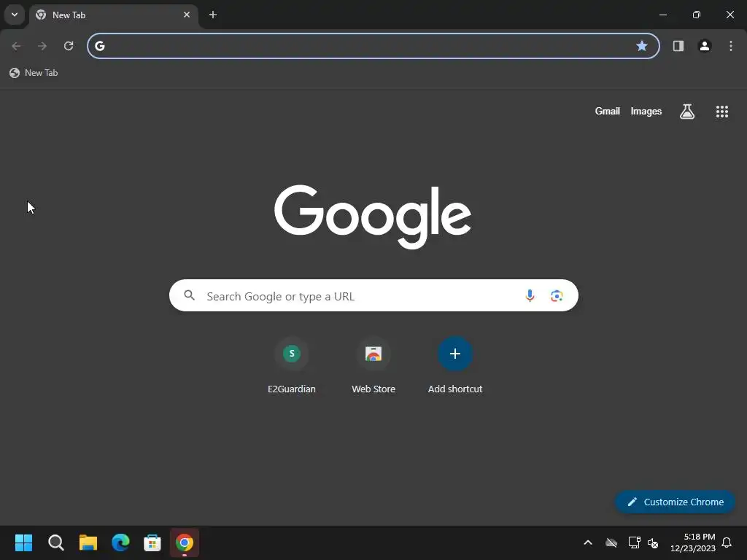Open the E2Guardian shortcut
The height and width of the screenshot is (560, 747).
coord(292,365)
